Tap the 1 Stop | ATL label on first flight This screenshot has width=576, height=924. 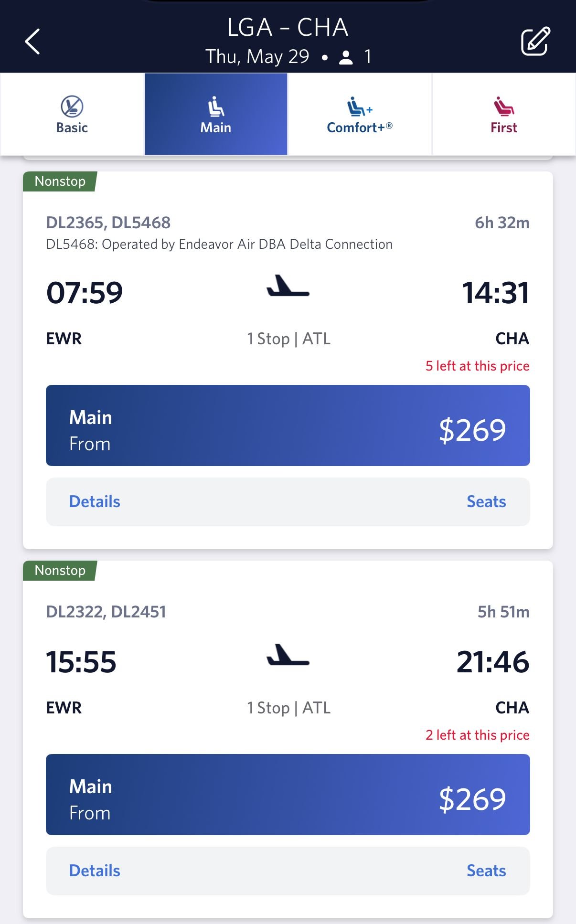click(288, 339)
